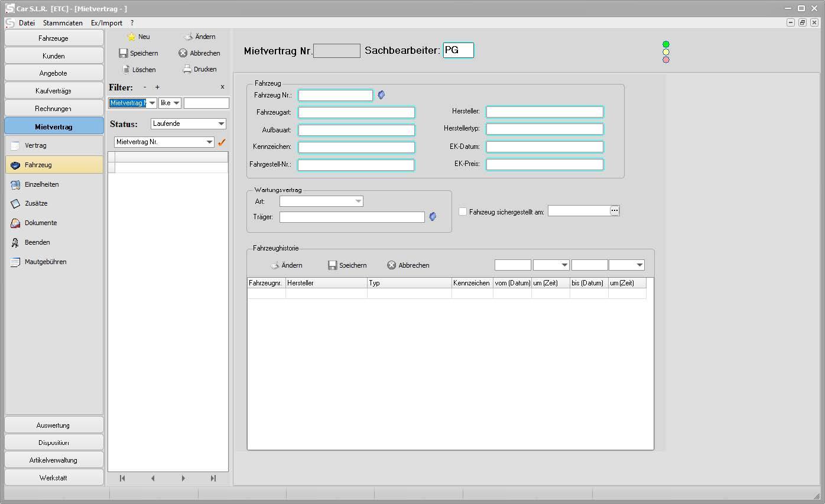Expand the Status dropdown showing Laufende
The height and width of the screenshot is (504, 825).
tap(221, 123)
